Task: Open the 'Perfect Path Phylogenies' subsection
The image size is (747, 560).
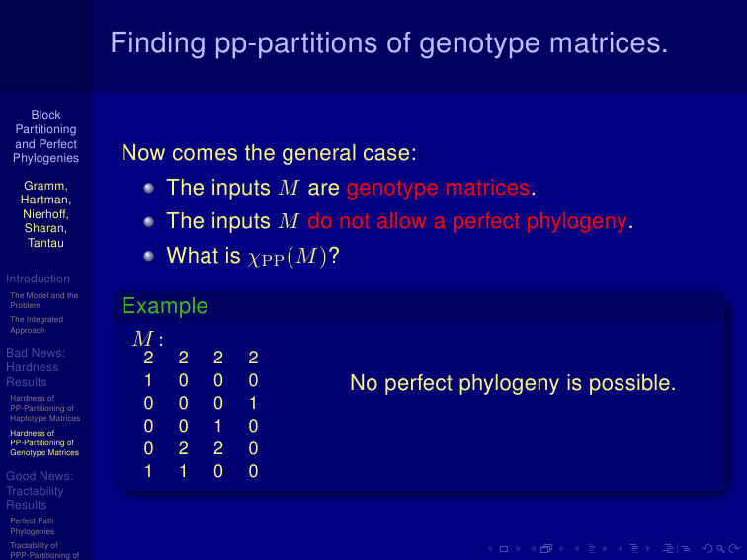Action: tap(32, 526)
